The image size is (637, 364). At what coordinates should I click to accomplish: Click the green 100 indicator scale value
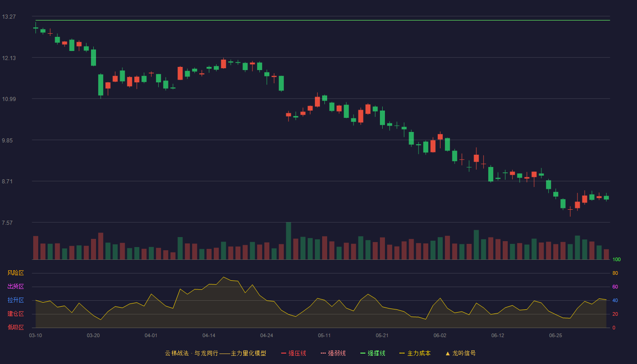[617, 260]
